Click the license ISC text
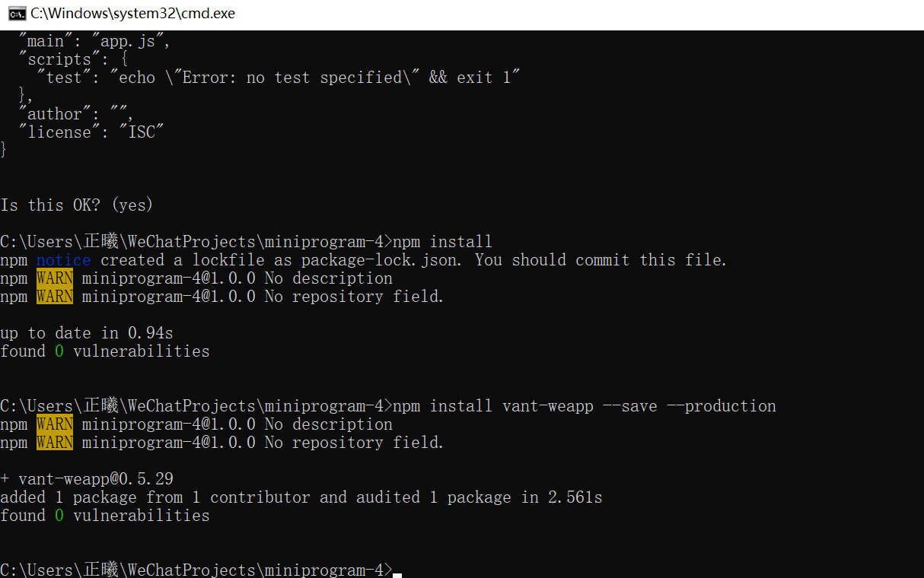Image resolution: width=924 pixels, height=578 pixels. point(91,132)
